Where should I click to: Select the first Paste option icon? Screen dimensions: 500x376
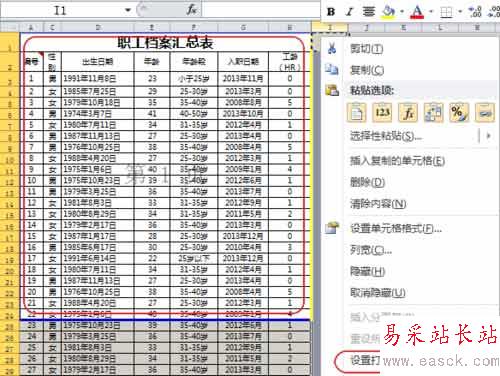click(x=357, y=112)
